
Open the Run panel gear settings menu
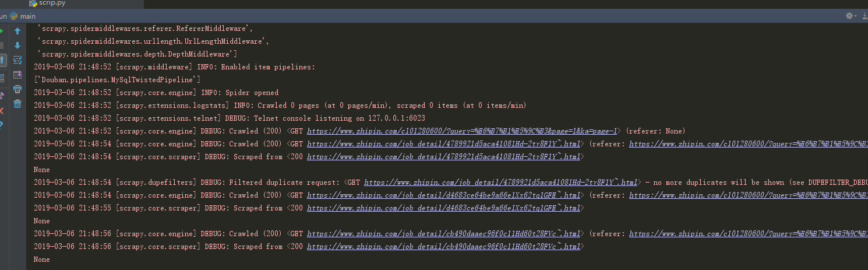[x=851, y=16]
